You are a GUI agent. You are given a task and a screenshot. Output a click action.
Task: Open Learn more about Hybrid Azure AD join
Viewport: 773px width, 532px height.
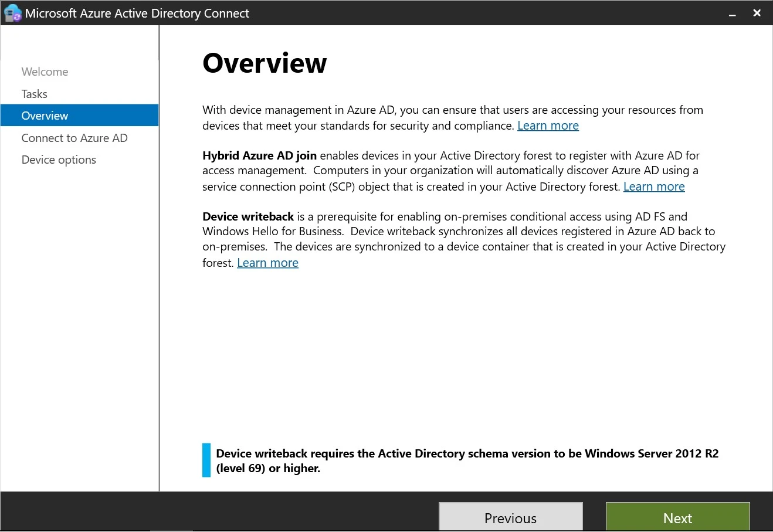pos(654,187)
